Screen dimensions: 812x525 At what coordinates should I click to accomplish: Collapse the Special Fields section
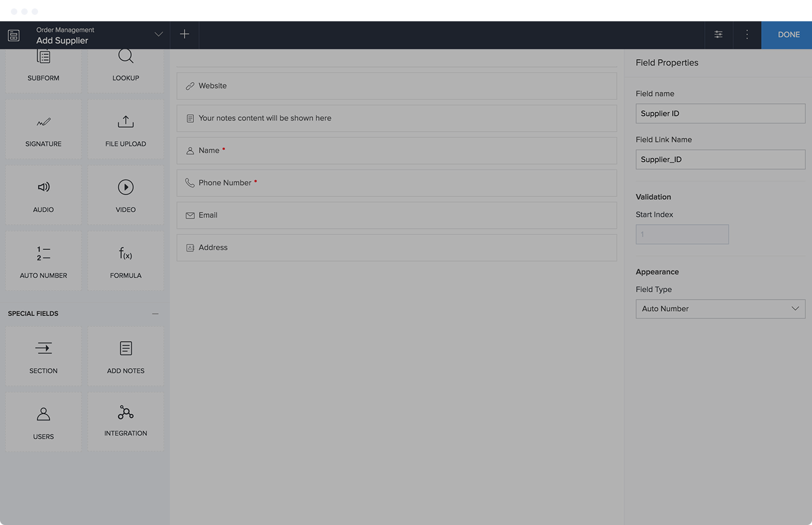[155, 314]
